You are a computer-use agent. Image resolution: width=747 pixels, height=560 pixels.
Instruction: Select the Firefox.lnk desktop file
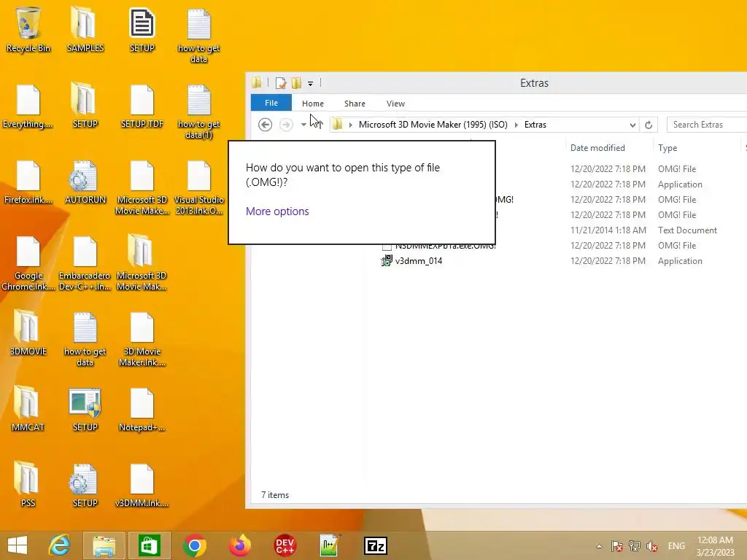[x=28, y=182]
